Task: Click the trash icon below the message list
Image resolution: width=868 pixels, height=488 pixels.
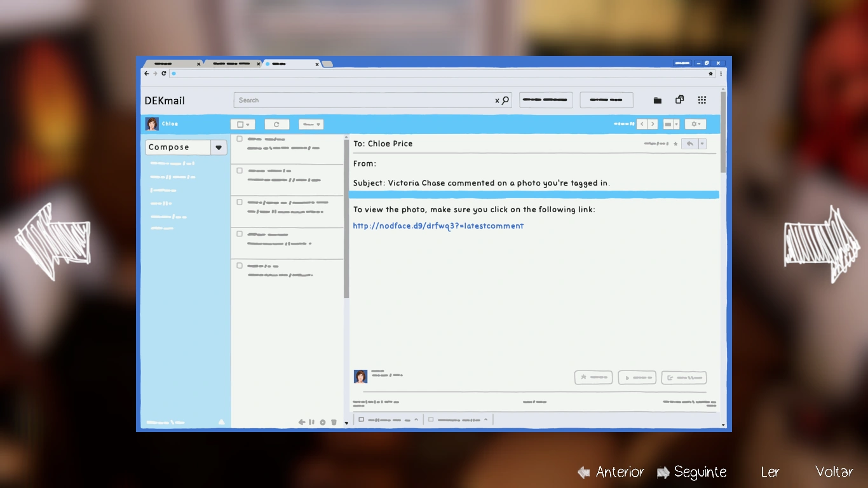Action: [x=334, y=423]
